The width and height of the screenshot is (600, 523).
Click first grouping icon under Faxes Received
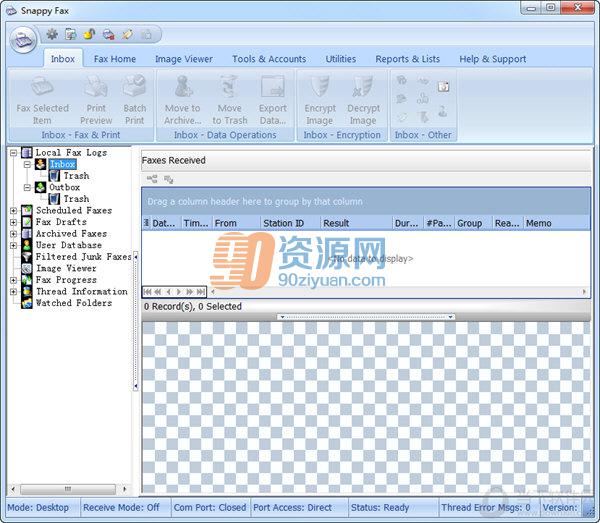tap(152, 179)
